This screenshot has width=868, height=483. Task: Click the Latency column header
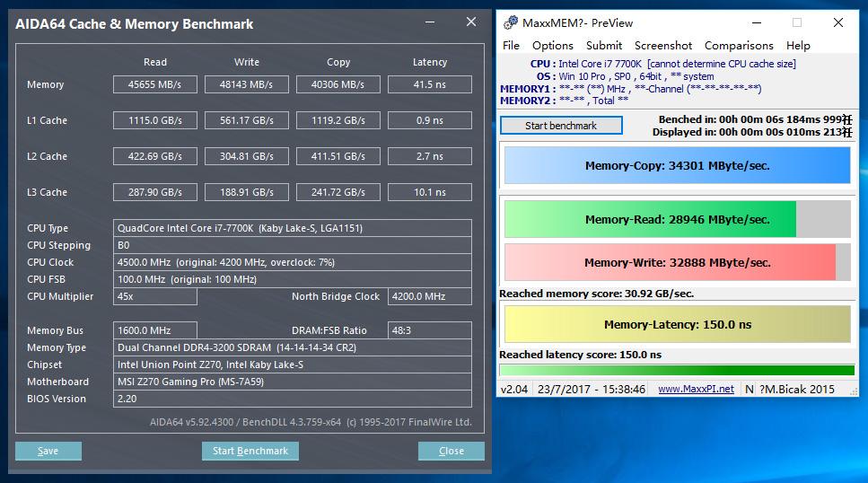point(430,62)
